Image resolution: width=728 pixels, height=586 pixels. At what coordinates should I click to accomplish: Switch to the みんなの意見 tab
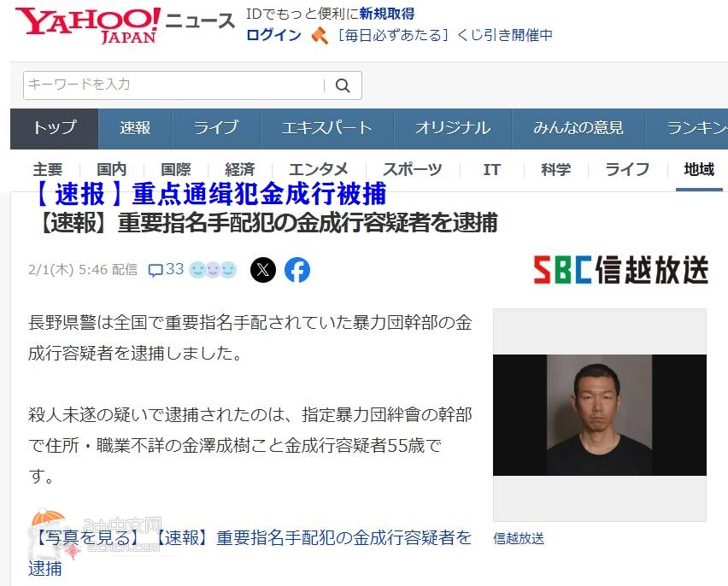(578, 129)
